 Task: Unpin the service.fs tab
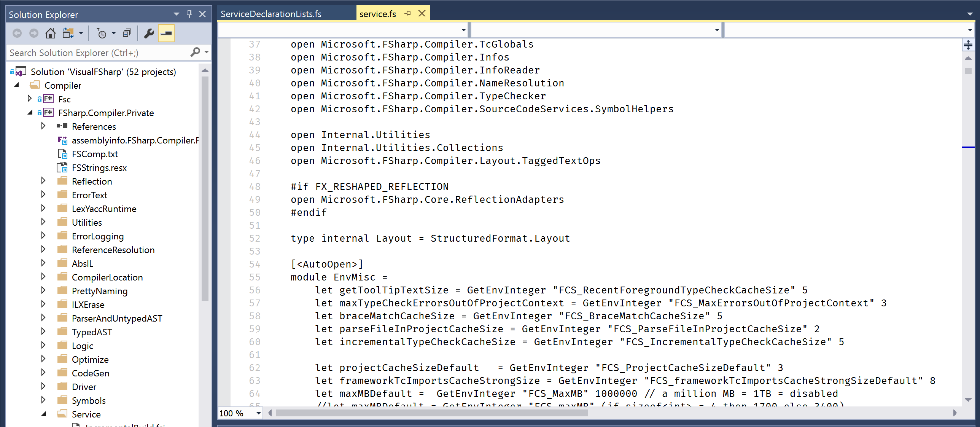coord(408,13)
